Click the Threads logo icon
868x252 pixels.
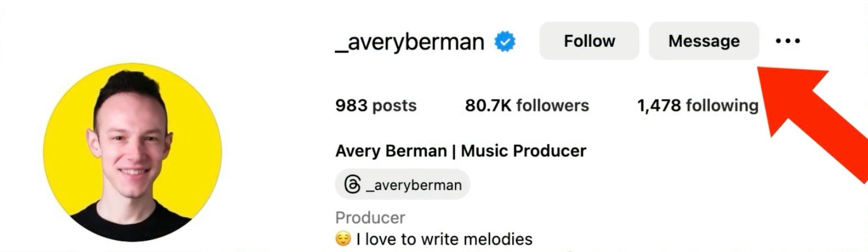tap(353, 185)
